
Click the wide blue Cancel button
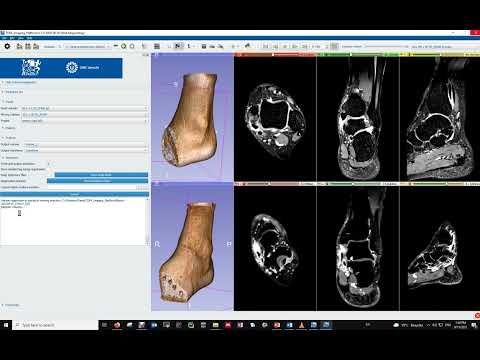(74, 194)
